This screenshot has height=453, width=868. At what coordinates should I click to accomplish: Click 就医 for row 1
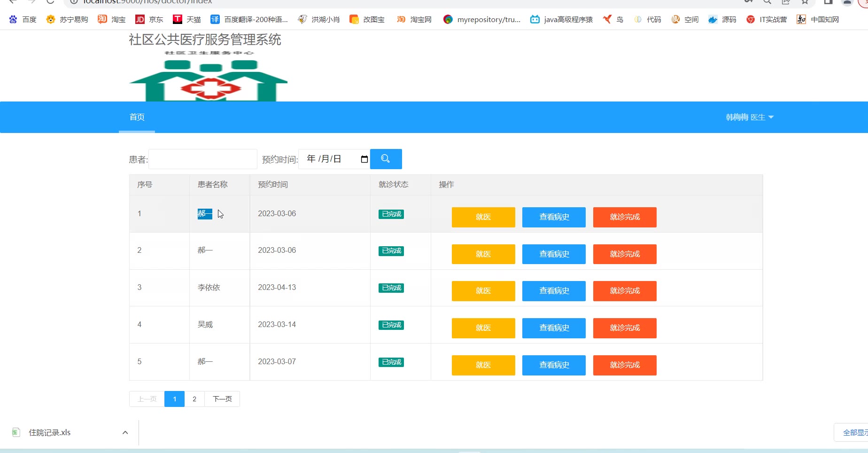pyautogui.click(x=483, y=217)
